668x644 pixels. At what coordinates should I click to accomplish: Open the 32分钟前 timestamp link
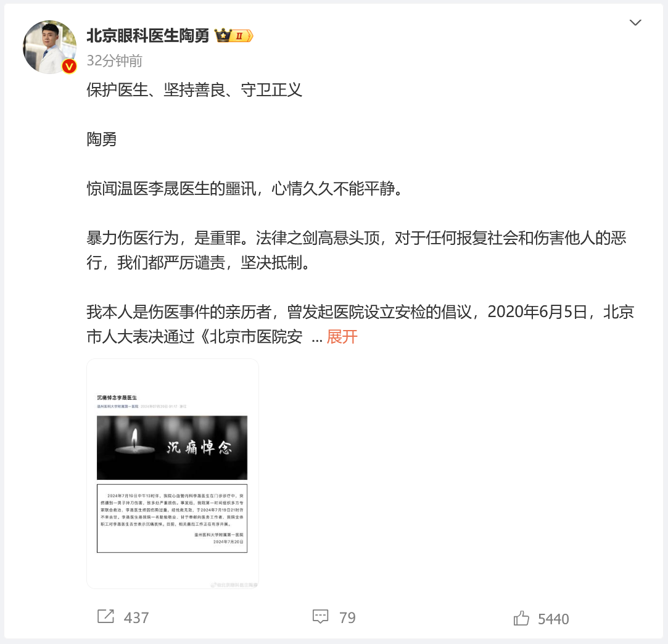click(115, 61)
